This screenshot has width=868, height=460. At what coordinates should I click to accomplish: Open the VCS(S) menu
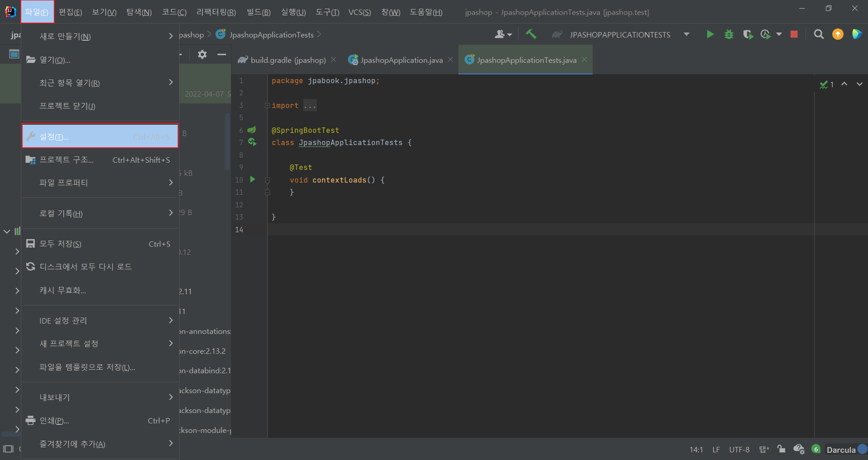tap(359, 12)
